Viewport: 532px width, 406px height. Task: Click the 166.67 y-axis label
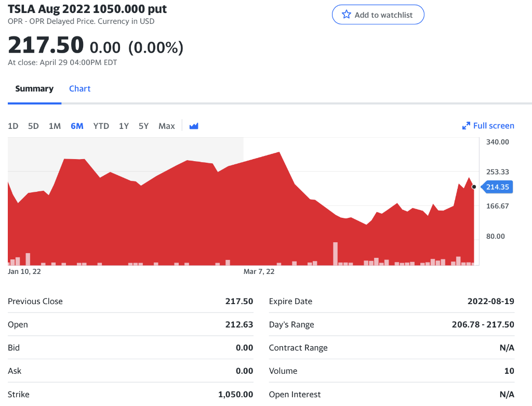pos(497,206)
